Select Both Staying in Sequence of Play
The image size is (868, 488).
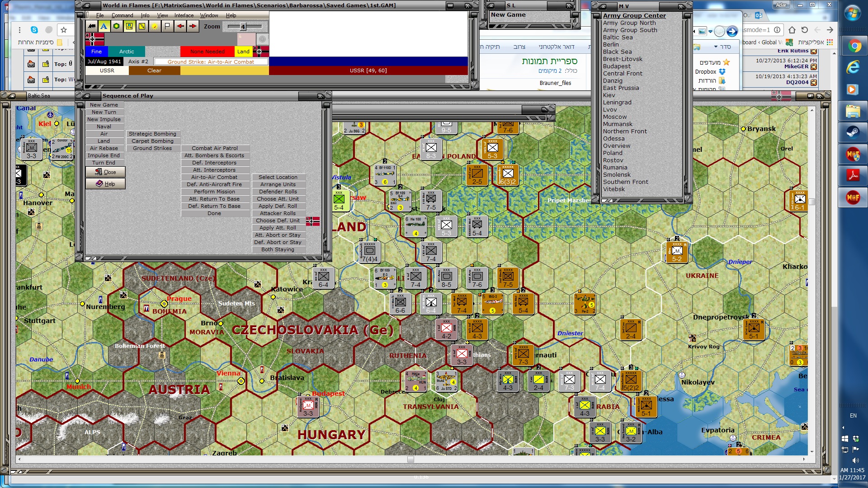pyautogui.click(x=278, y=249)
